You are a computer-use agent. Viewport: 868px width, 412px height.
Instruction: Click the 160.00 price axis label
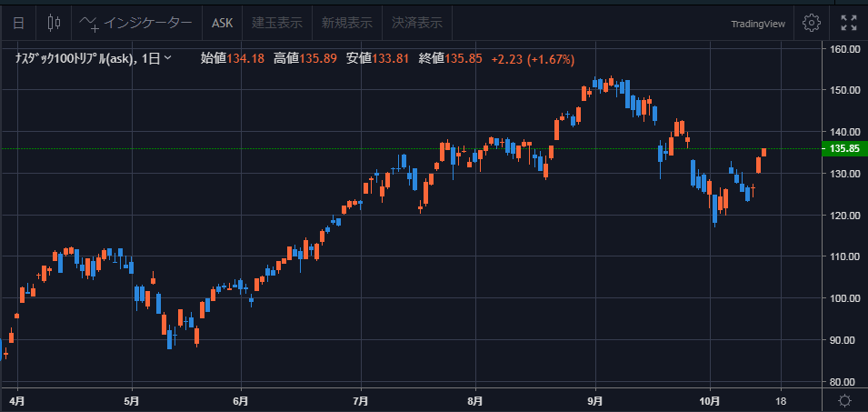[x=844, y=49]
